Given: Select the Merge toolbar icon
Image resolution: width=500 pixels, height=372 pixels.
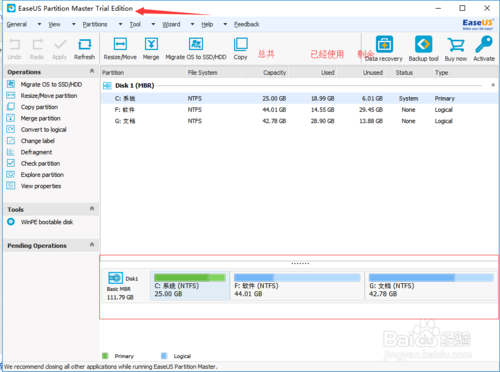Looking at the screenshot, I should pos(151,44).
